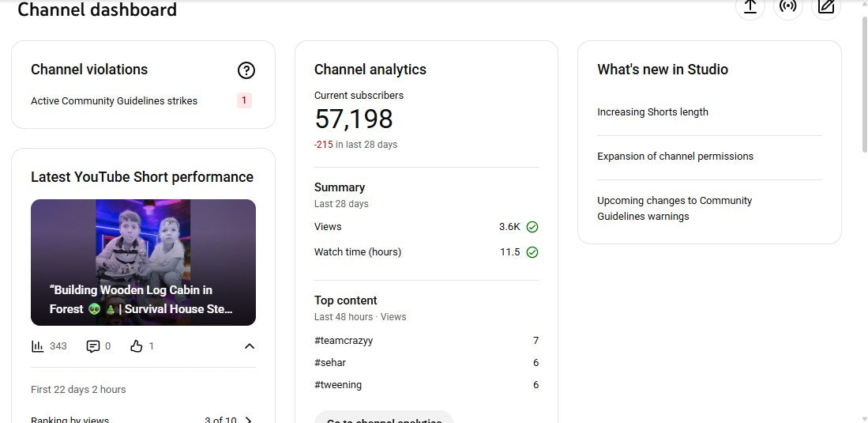This screenshot has width=868, height=423.
Task: Click the green checkmark beside Watch time
Action: click(x=532, y=252)
